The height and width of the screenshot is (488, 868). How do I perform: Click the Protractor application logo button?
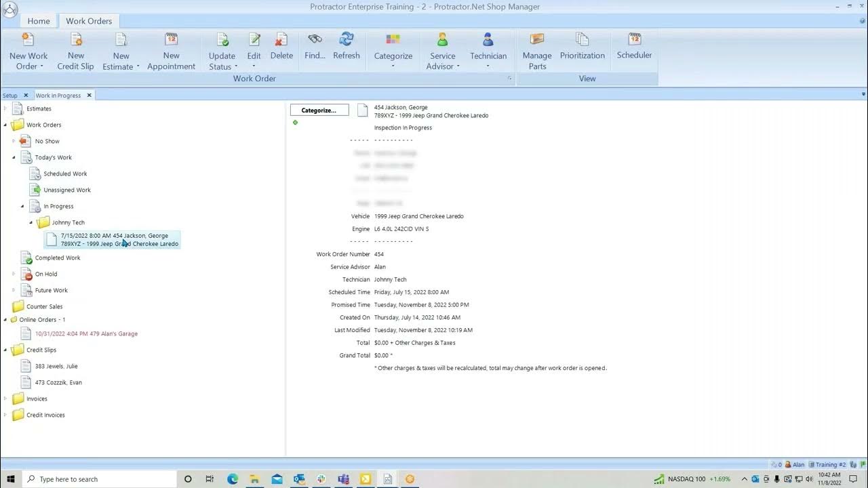click(10, 9)
